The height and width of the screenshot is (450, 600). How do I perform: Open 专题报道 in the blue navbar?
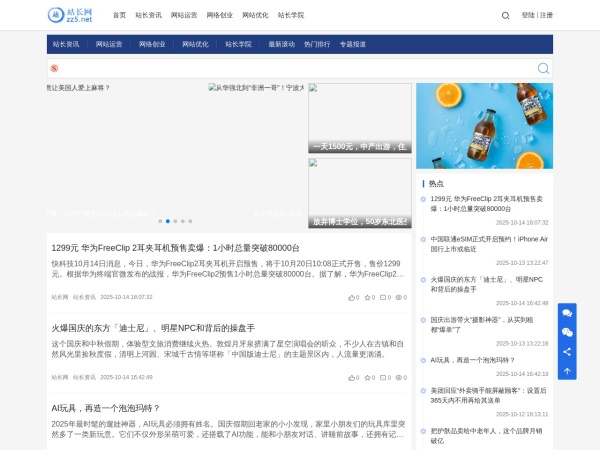pos(352,44)
